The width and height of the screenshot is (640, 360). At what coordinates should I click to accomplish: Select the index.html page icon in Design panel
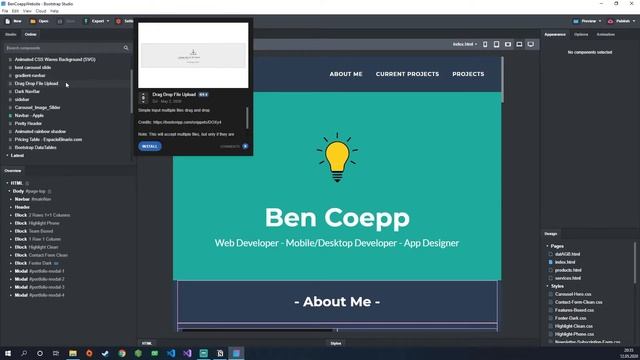click(551, 262)
